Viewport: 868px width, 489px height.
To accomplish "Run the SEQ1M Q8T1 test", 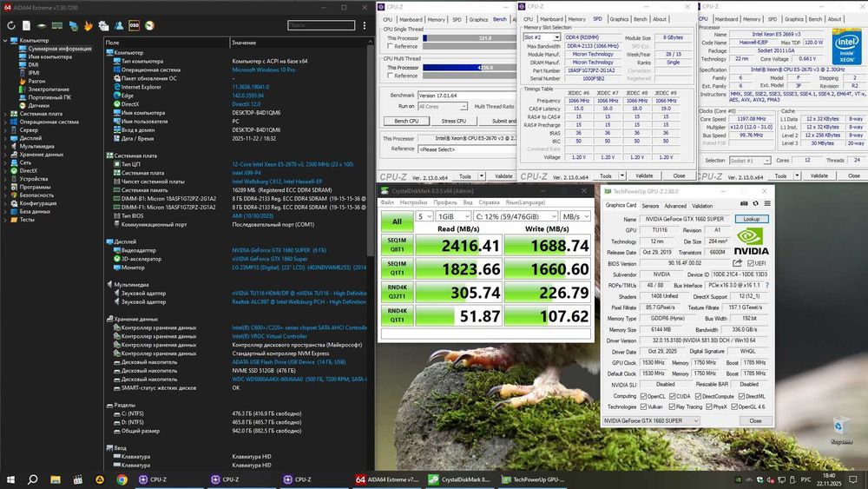I will (x=397, y=245).
